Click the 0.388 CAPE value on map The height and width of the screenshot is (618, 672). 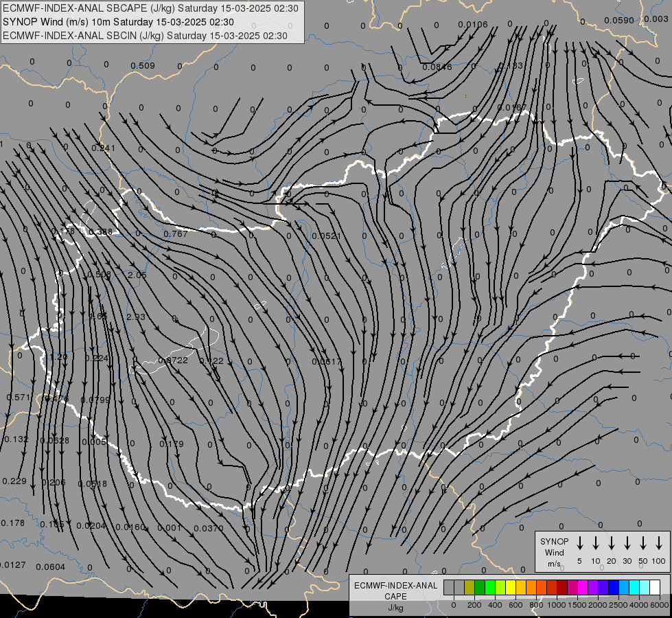pyautogui.click(x=100, y=232)
